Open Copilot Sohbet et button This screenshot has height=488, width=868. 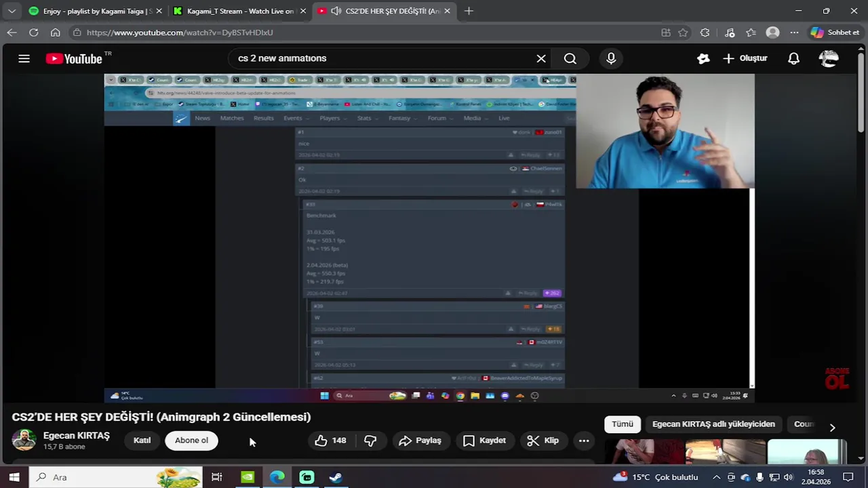835,33
